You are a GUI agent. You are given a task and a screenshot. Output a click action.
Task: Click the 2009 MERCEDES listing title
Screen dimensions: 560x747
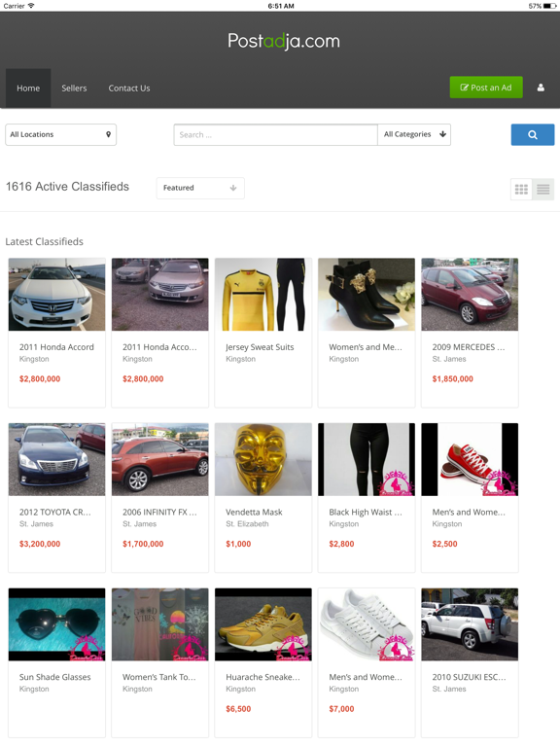(x=468, y=347)
